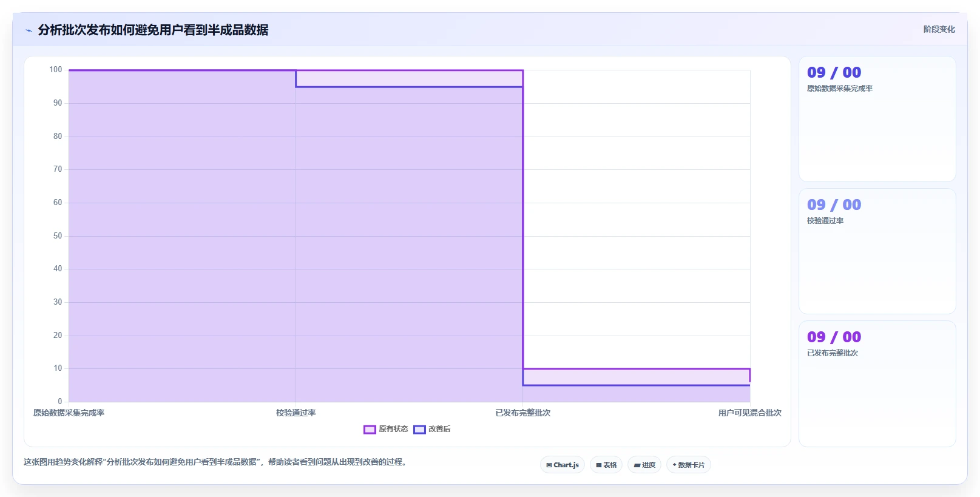Click the header icon beside the title
This screenshot has height=497, width=980.
pyautogui.click(x=29, y=30)
